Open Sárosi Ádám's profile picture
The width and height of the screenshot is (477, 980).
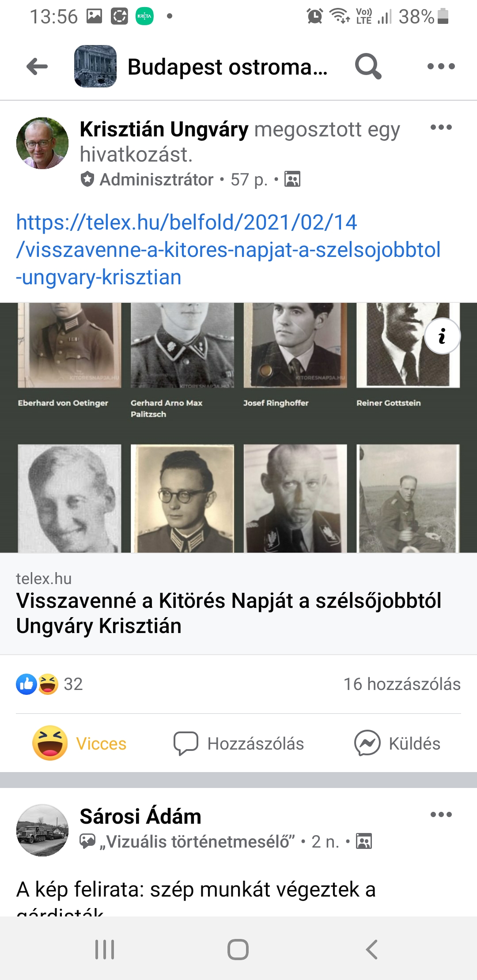coord(42,830)
